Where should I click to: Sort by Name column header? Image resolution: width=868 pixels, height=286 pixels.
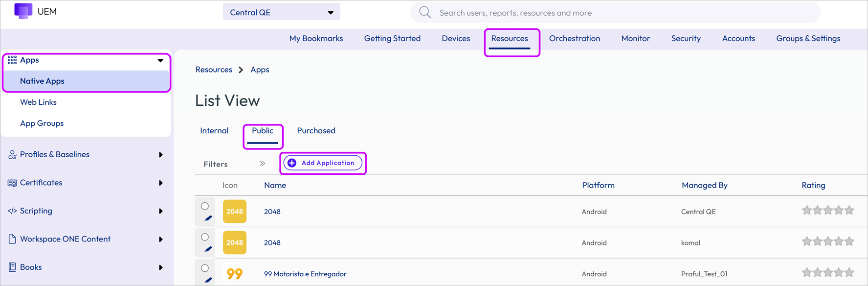[275, 185]
